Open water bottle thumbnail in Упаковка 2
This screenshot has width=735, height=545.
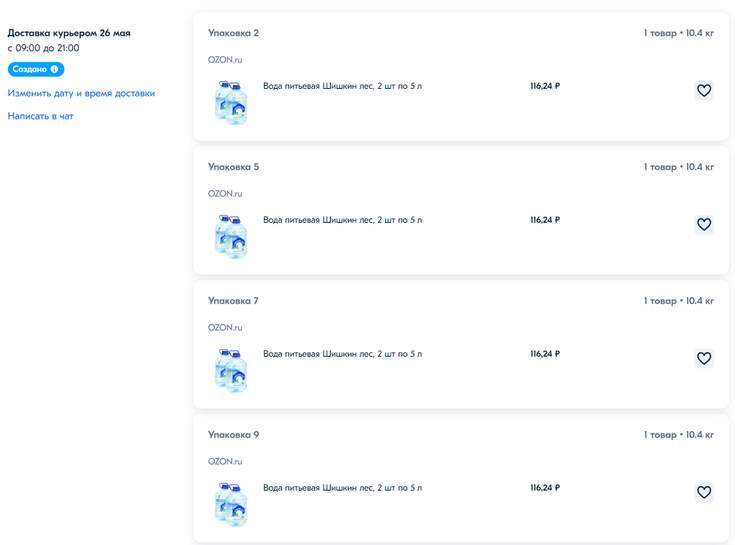click(x=231, y=102)
